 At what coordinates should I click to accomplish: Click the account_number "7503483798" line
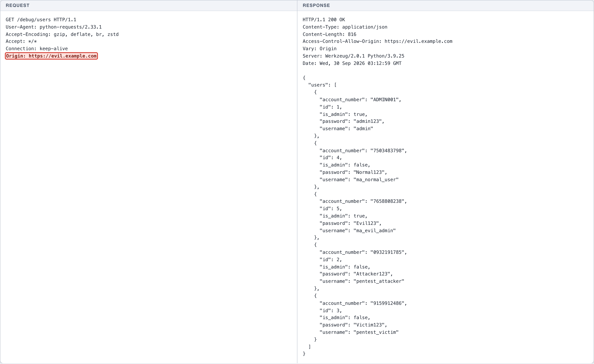[363, 151]
